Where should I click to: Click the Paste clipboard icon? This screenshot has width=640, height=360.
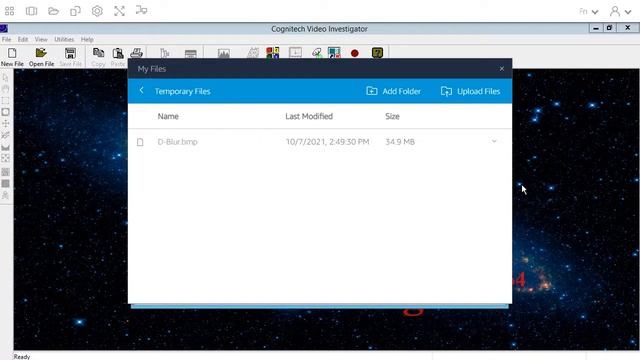point(118,53)
